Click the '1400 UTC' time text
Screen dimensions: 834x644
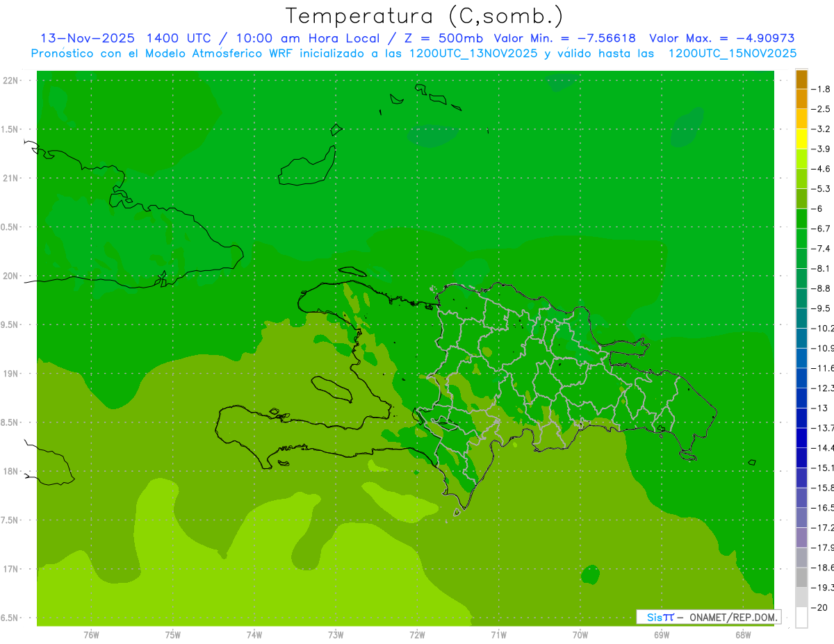point(179,38)
